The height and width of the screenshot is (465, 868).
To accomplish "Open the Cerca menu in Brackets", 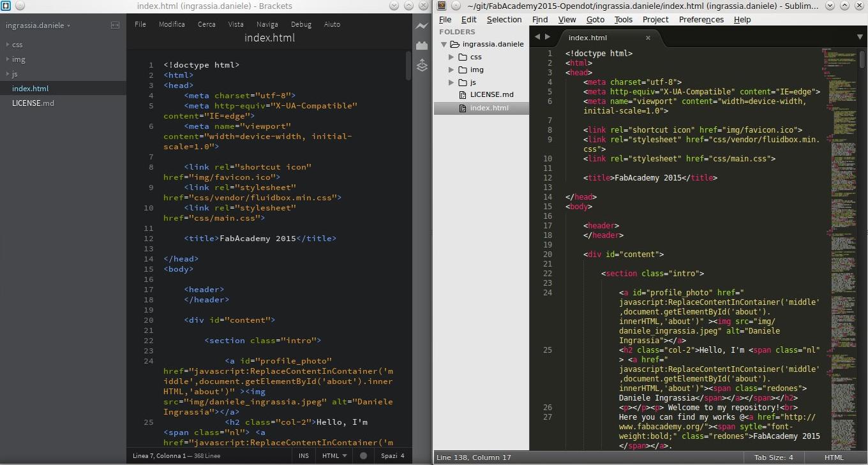I will tap(206, 24).
